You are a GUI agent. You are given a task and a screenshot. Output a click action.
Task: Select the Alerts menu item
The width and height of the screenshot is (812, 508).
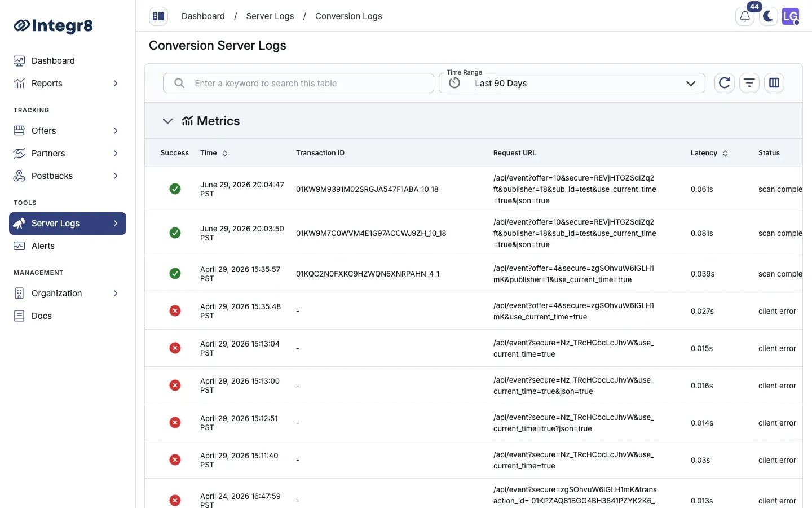(x=68, y=246)
